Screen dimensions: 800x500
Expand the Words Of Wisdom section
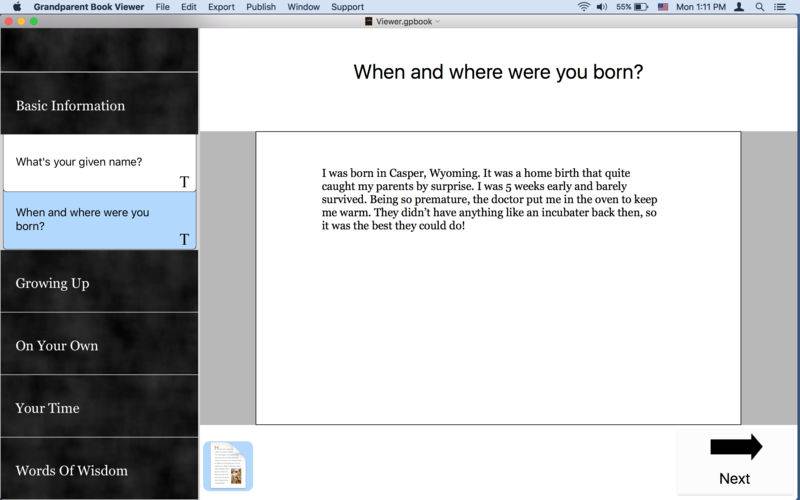point(99,469)
